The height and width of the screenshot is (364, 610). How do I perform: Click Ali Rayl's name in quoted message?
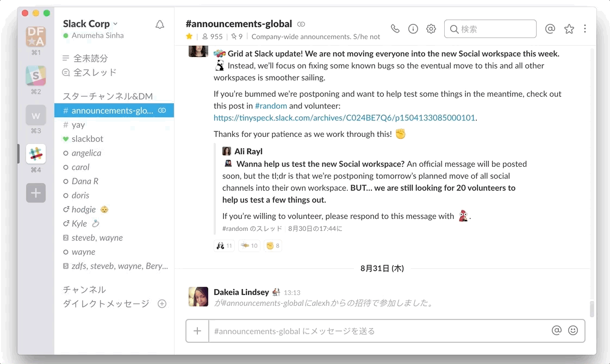pyautogui.click(x=248, y=151)
